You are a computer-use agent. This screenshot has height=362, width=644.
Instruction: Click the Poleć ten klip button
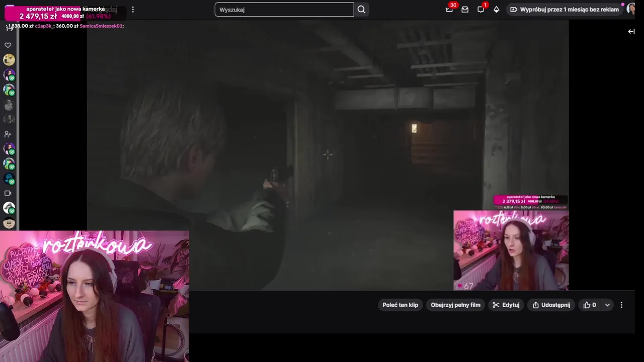click(400, 305)
